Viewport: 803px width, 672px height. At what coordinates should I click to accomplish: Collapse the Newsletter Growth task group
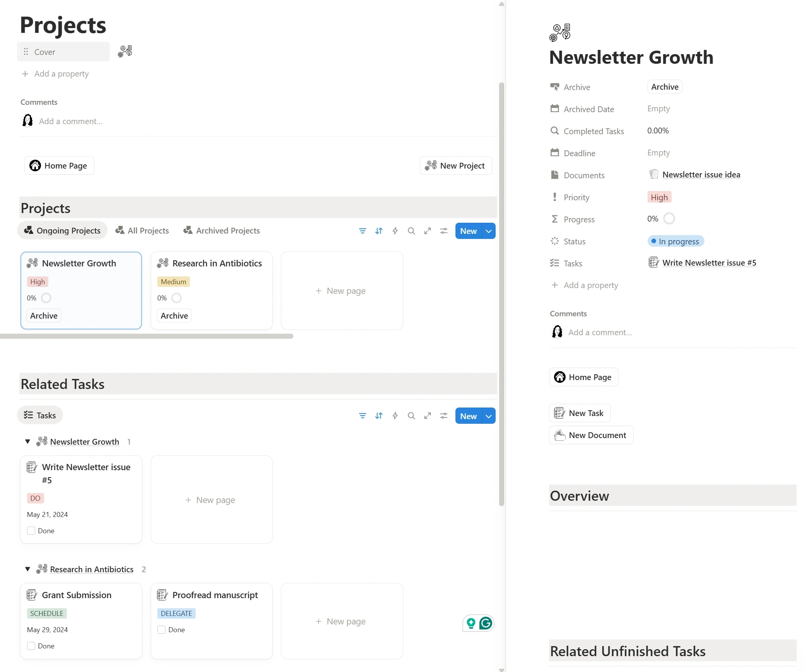pyautogui.click(x=27, y=442)
